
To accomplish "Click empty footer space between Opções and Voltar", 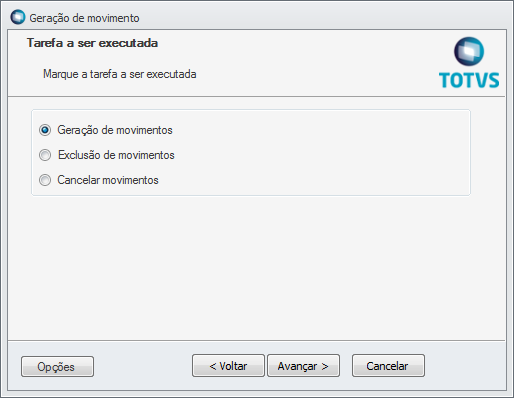I will [x=143, y=366].
